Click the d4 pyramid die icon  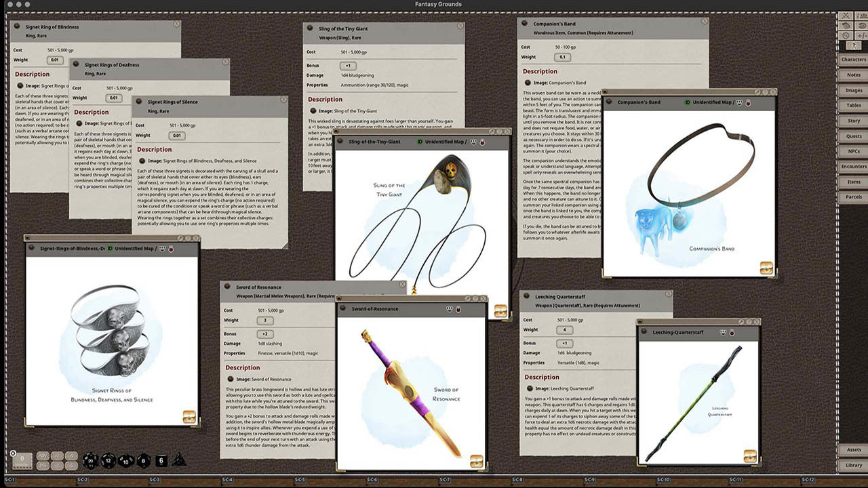(x=179, y=460)
